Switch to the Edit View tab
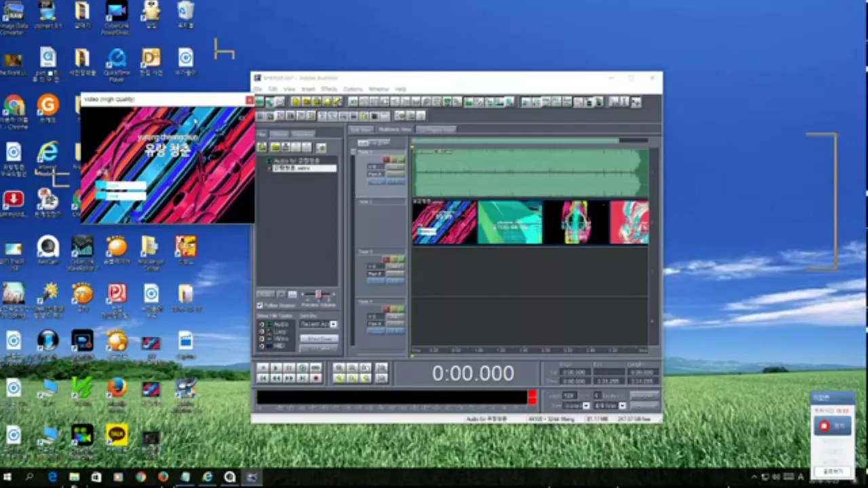 coord(361,129)
